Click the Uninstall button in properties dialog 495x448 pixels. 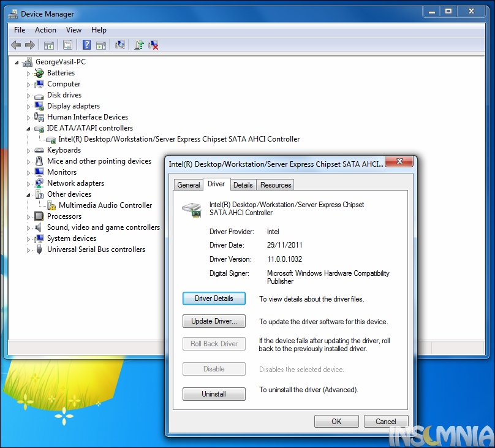pyautogui.click(x=214, y=394)
